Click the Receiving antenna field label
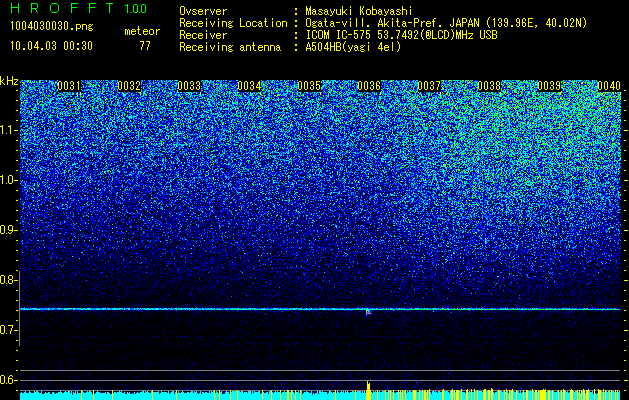 [230, 47]
